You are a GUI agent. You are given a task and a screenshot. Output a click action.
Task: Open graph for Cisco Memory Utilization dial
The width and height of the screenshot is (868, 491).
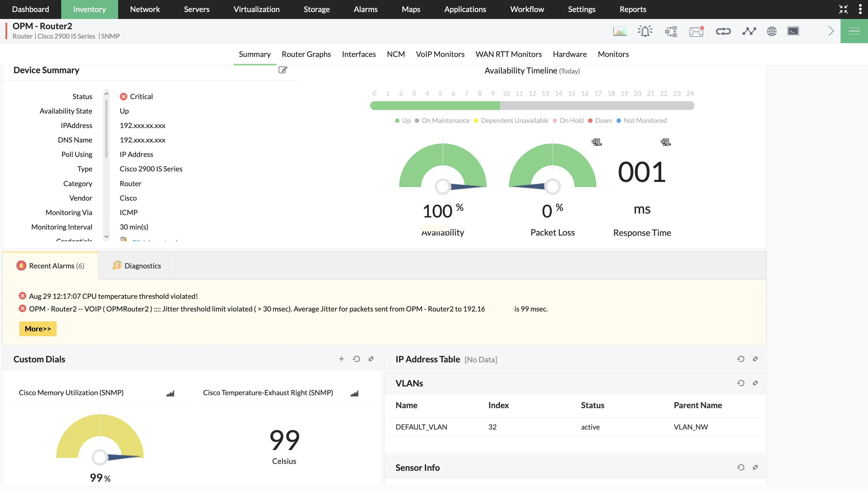click(x=170, y=393)
